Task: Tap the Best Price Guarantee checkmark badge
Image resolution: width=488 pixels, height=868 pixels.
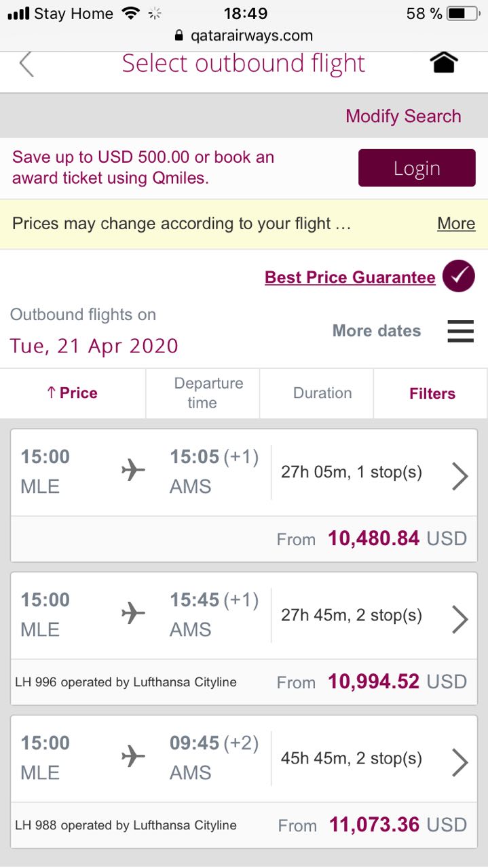Action: coord(458,277)
